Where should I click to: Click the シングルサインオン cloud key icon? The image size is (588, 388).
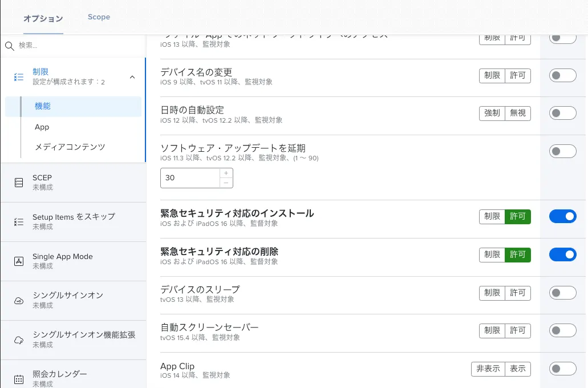click(19, 301)
